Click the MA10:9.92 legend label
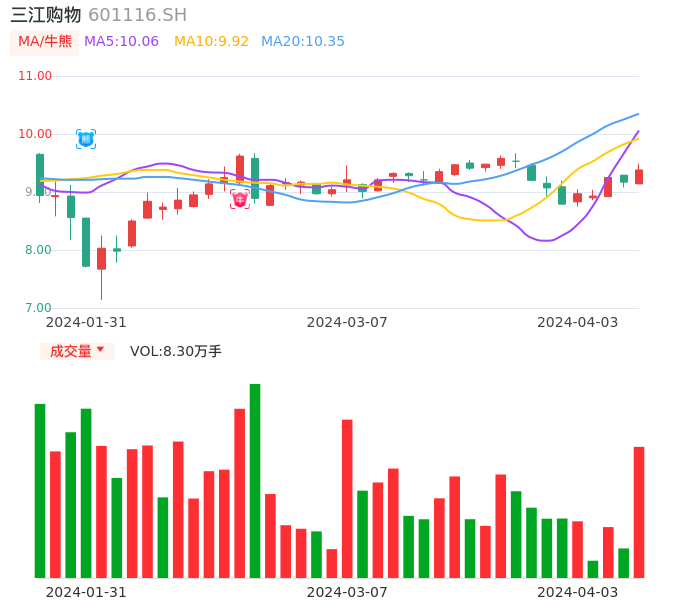 (211, 42)
